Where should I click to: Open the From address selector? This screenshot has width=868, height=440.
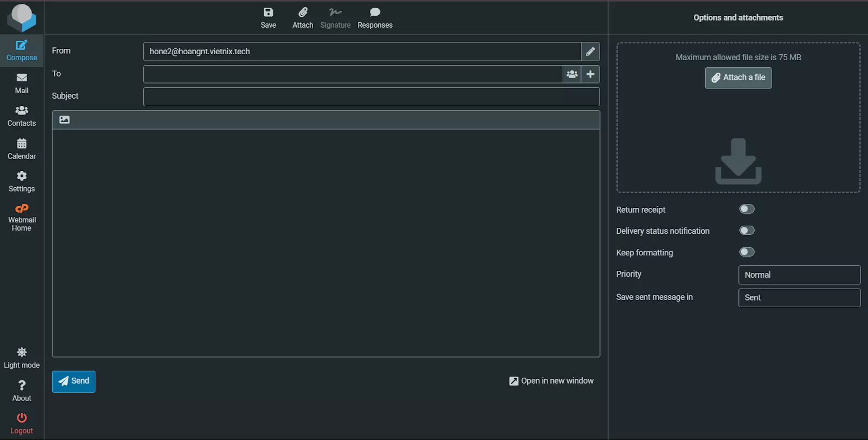click(x=362, y=52)
